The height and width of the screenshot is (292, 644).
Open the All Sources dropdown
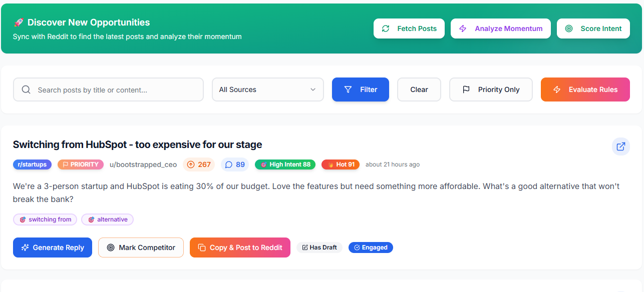[x=267, y=89]
